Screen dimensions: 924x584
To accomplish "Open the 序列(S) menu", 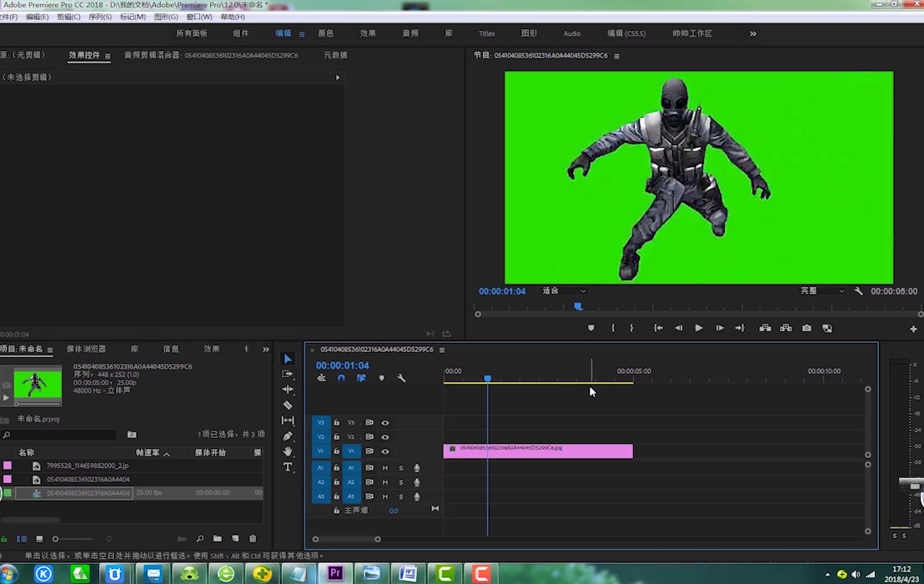I will [100, 17].
